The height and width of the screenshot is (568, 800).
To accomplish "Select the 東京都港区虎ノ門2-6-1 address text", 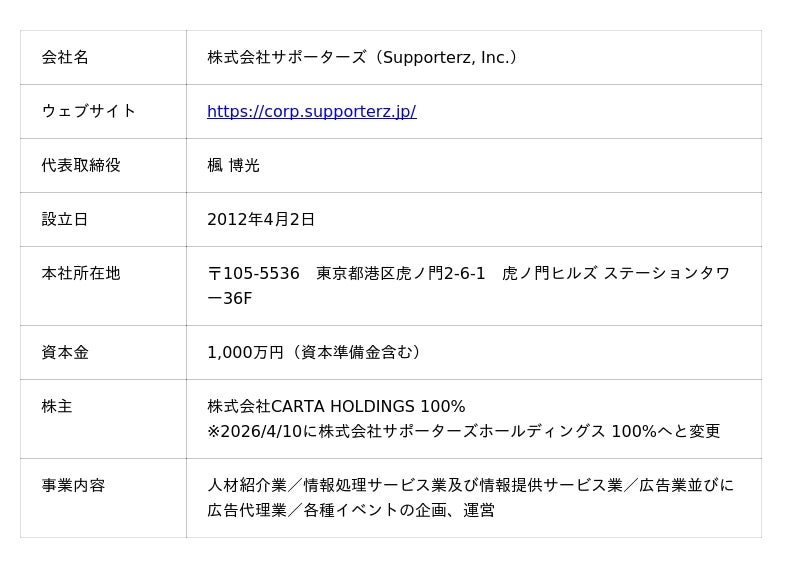I will 401,274.
